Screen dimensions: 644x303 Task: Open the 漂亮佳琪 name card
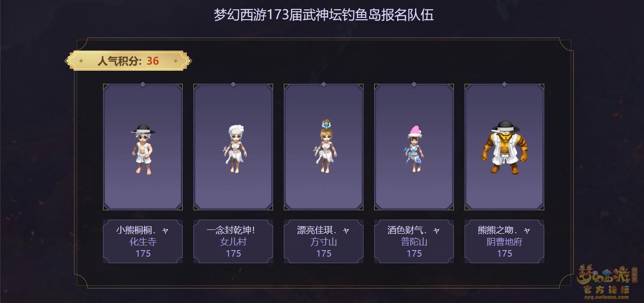click(324, 241)
